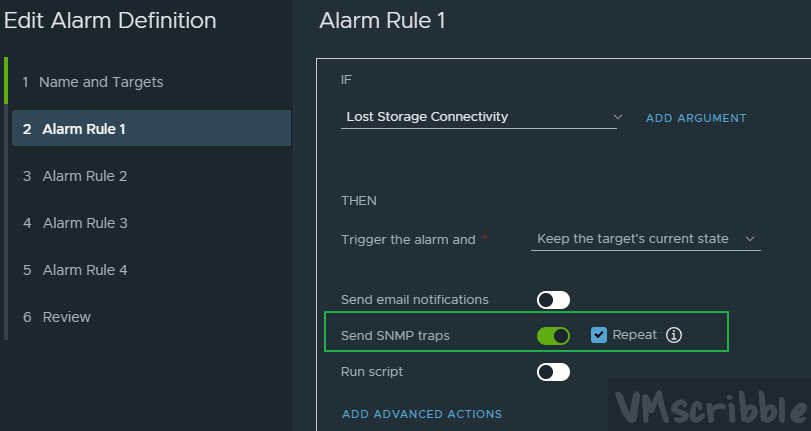Switch to Alarm Rule 2 step
811x431 pixels.
(85, 176)
